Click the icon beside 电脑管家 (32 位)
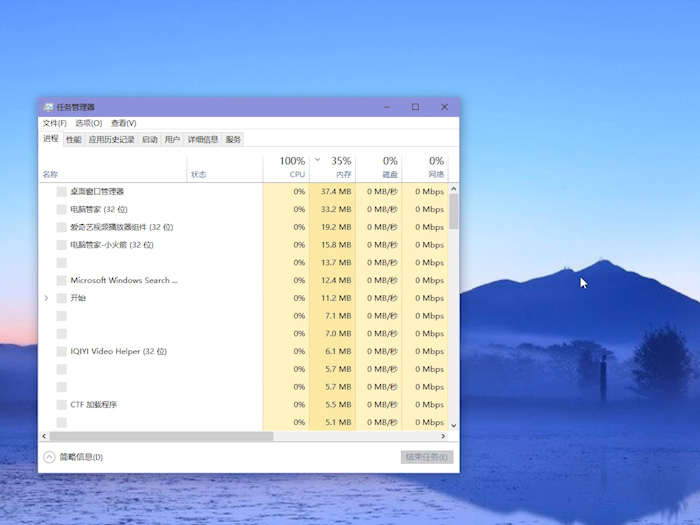Viewport: 700px width, 525px height. (61, 209)
